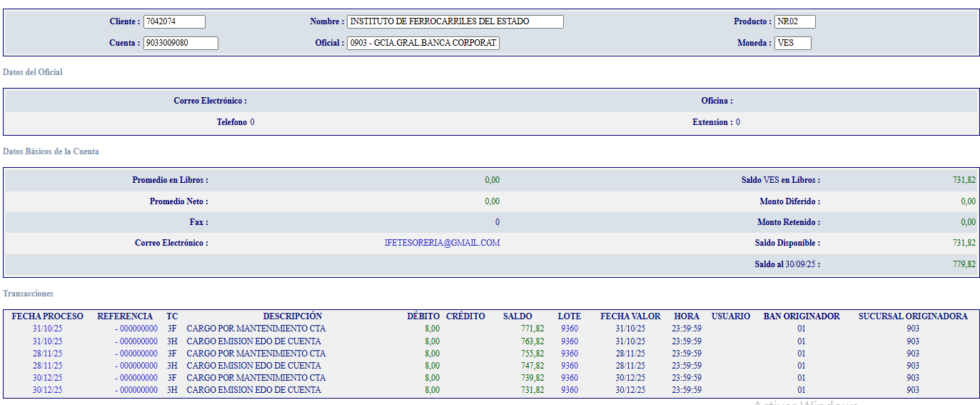Focus the Oficial input field
This screenshot has height=405, width=980.
[423, 43]
